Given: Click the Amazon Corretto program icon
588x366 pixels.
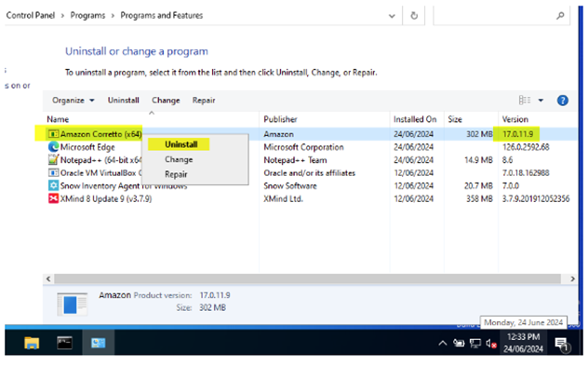Looking at the screenshot, I should point(54,134).
